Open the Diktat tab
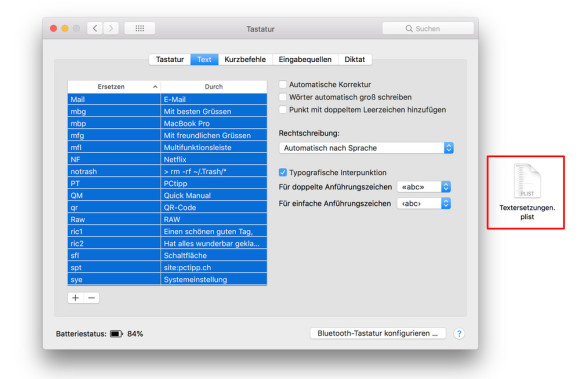 [x=355, y=60]
